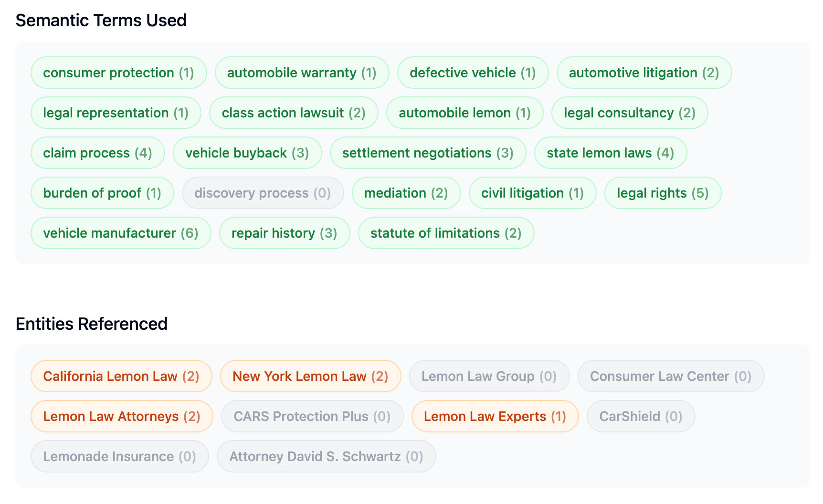Select the Lemonade Insurance entity chip
The height and width of the screenshot is (504, 823).
[x=119, y=456]
